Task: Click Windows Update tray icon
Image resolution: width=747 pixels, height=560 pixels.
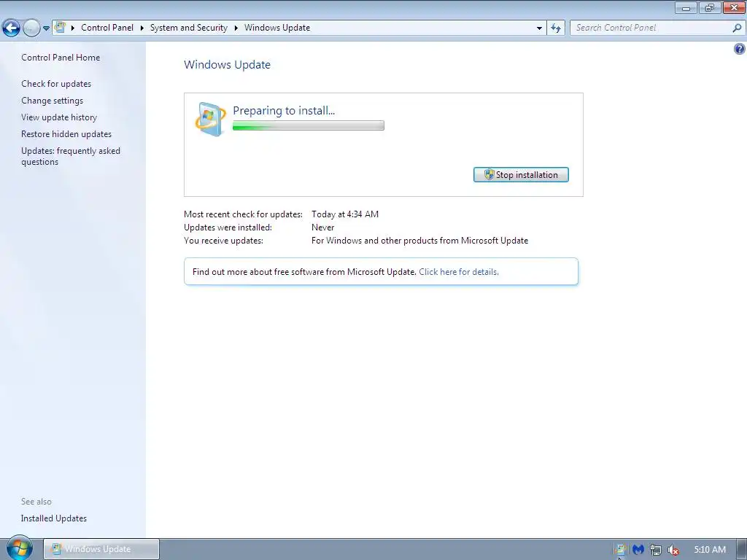Action: point(620,550)
